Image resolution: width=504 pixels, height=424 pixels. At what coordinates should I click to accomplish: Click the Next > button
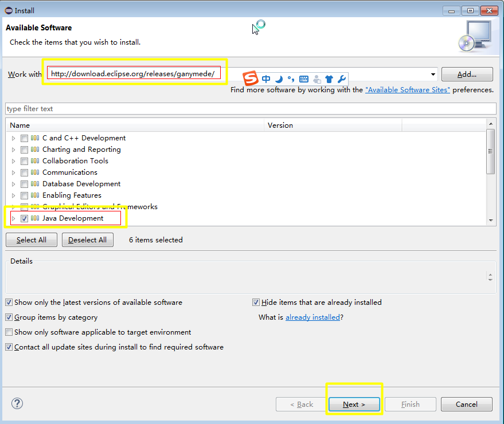point(354,405)
